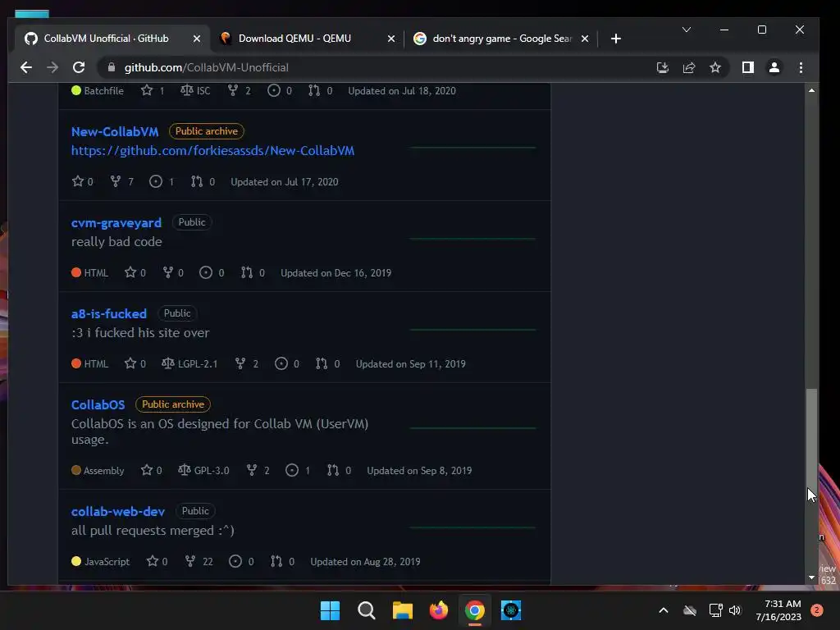
Task: Click the browser forward arrow
Action: [x=52, y=67]
